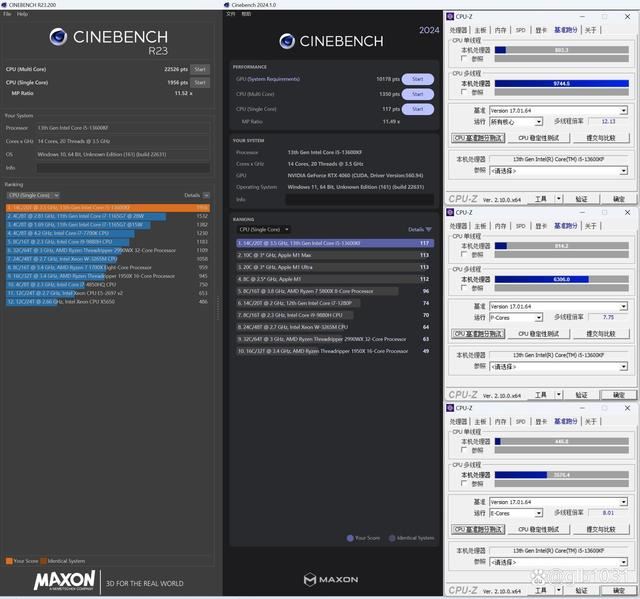Select the highlighted 13600KF row in Cinebench 2024 ranking
The image size is (640, 599).
335,243
